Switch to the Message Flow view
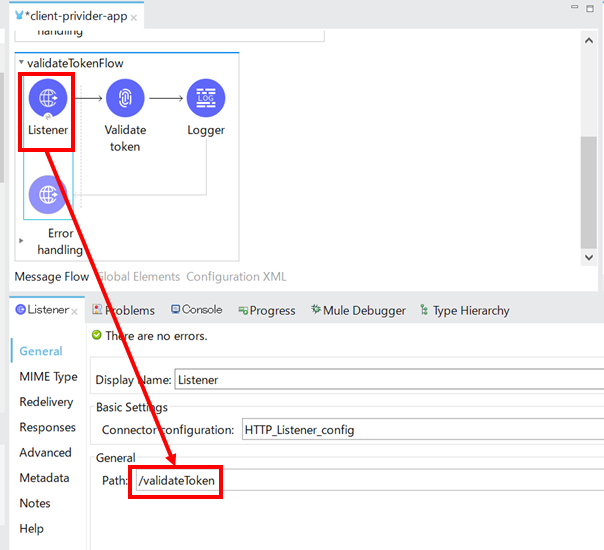 click(x=51, y=276)
